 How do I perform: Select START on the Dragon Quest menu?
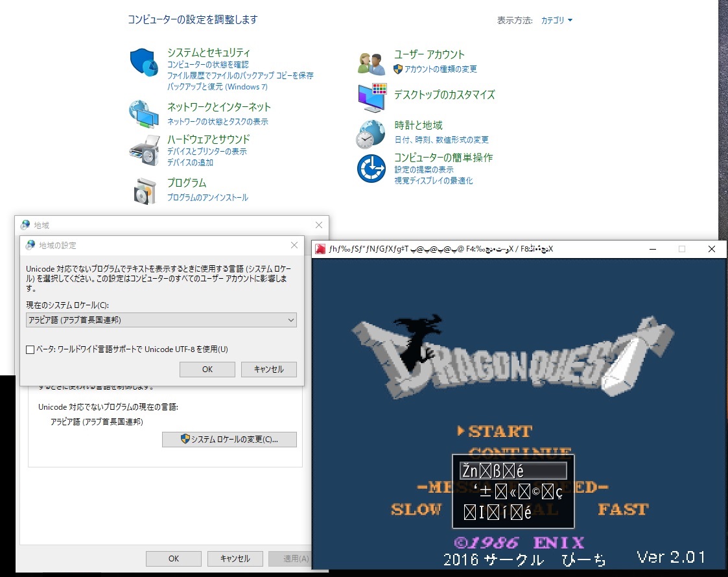point(499,431)
